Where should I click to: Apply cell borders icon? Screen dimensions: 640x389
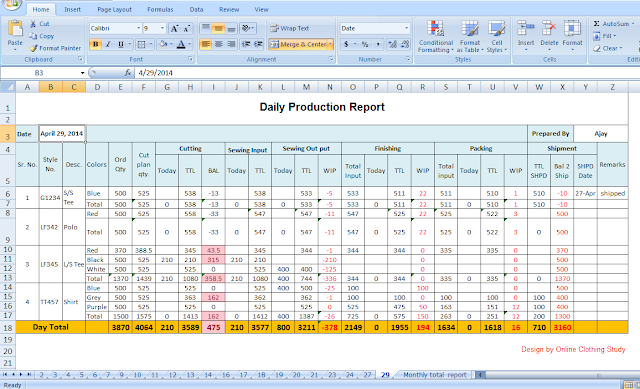click(x=141, y=44)
